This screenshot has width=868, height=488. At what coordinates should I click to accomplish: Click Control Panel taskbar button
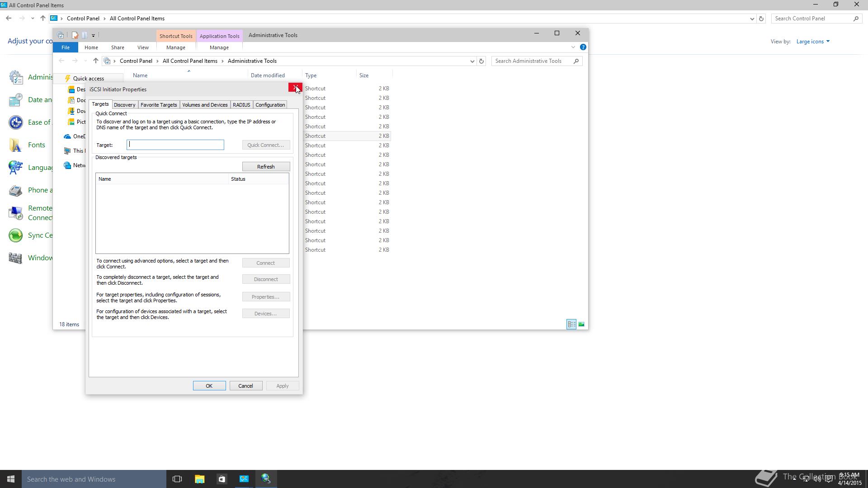pos(244,479)
